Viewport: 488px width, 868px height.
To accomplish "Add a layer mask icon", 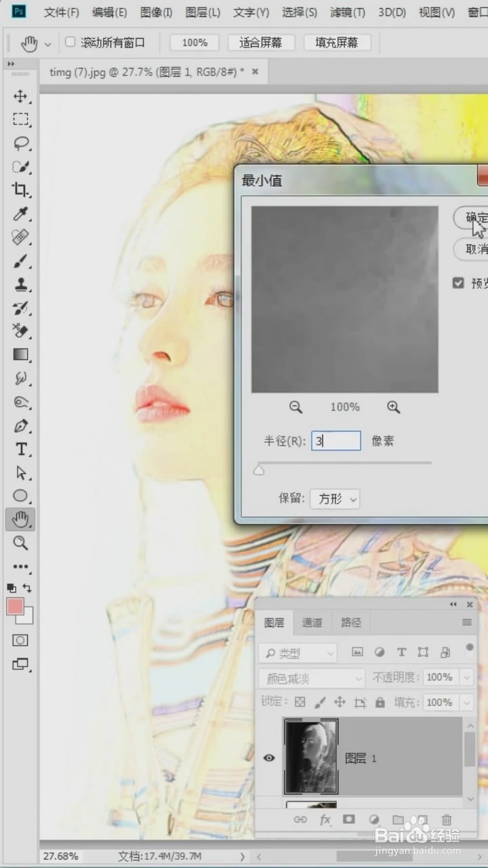I will (x=349, y=820).
